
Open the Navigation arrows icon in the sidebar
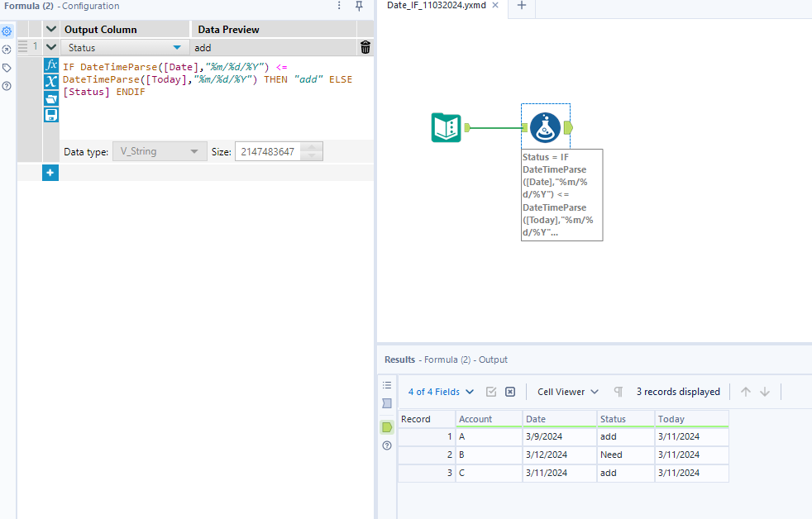tap(7, 50)
